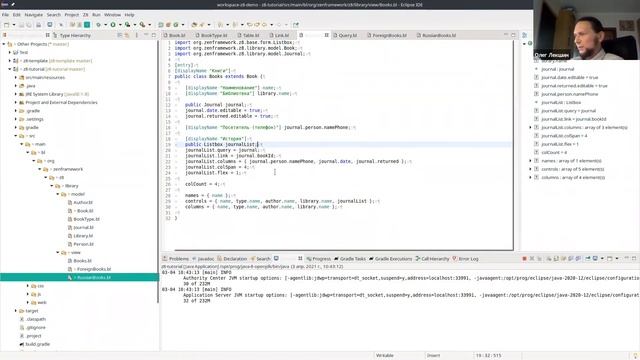Expand the z8-template project node
Viewport: 640px width, 360px height.
[x=10, y=61]
